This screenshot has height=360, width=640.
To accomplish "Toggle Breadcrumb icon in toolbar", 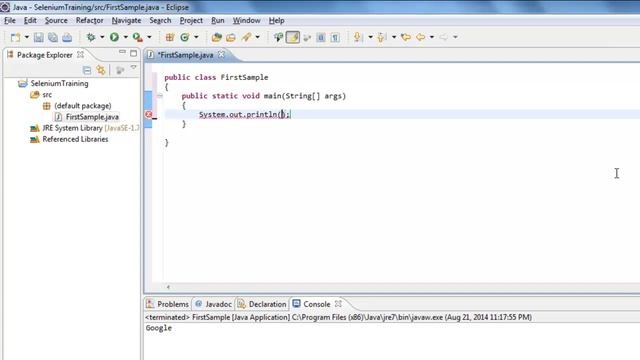I will 278,38.
